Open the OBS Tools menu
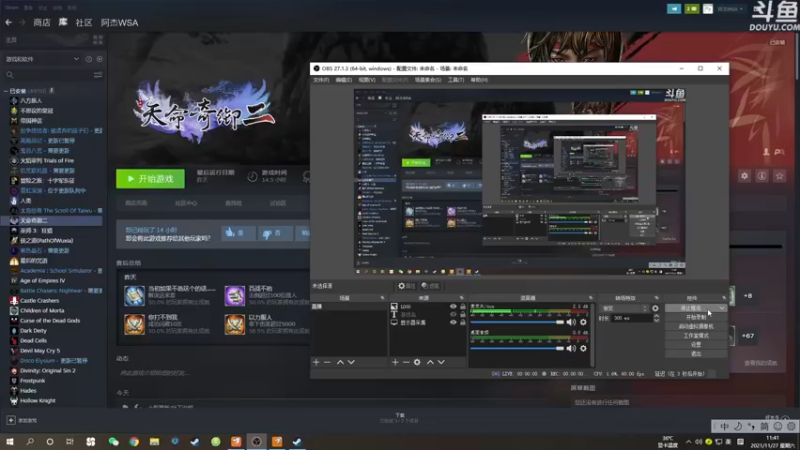This screenshot has width=800, height=450. [x=456, y=80]
